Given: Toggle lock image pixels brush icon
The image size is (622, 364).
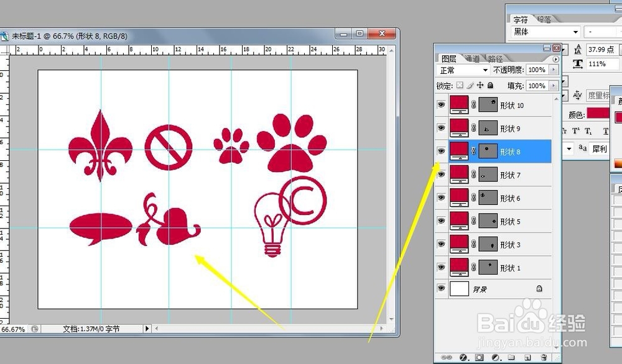Looking at the screenshot, I should tap(470, 85).
